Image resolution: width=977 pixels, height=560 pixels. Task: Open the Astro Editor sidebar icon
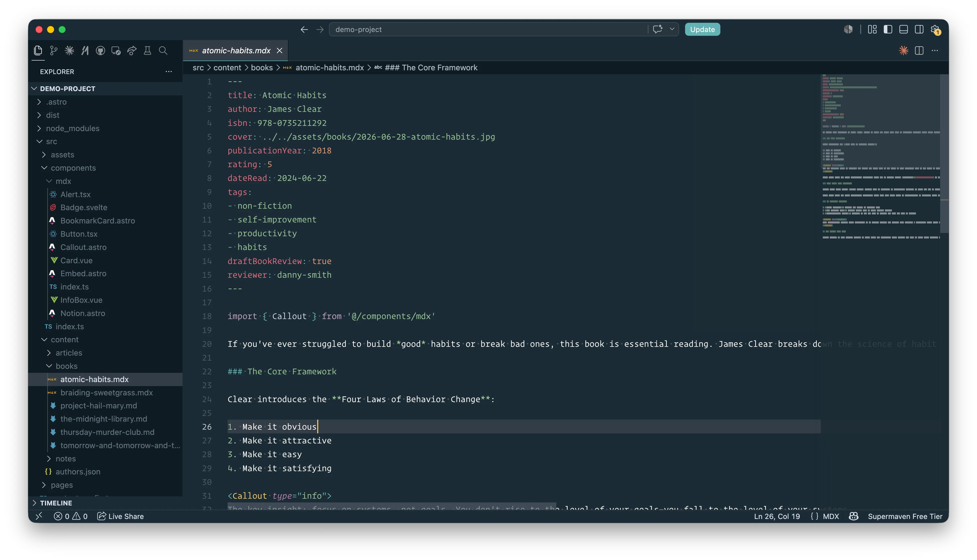tap(85, 50)
